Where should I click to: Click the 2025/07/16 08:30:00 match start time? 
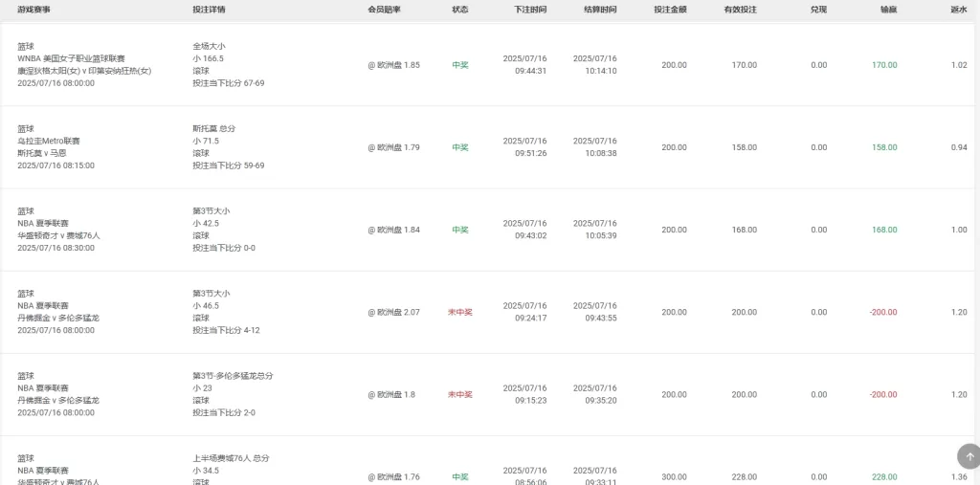tap(56, 248)
